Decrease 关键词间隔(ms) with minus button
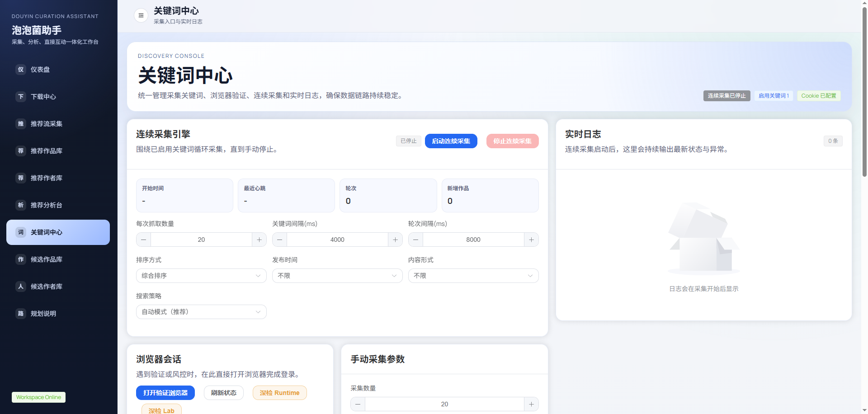This screenshot has width=868, height=414. point(280,240)
